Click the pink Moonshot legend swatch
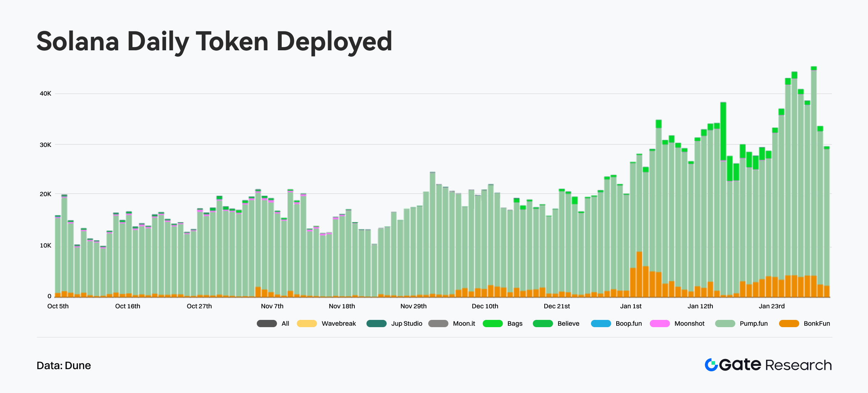Viewport: 868px width, 393px height. [660, 324]
